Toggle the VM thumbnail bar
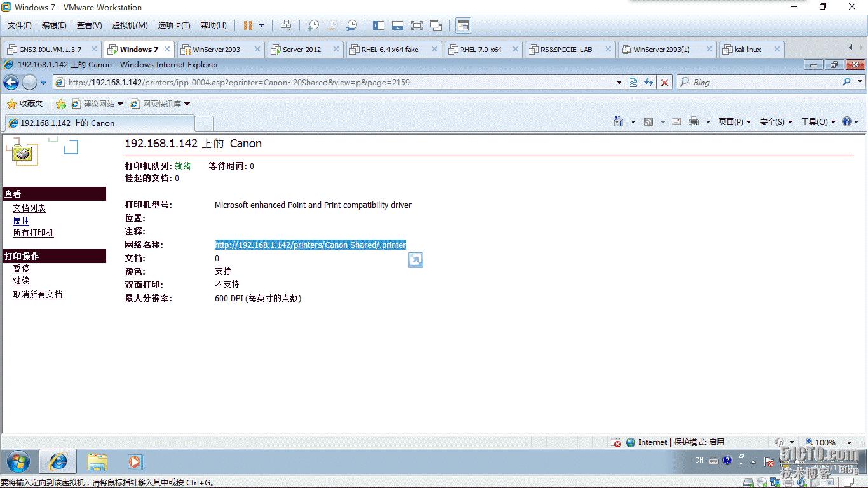The width and height of the screenshot is (868, 488). click(397, 25)
